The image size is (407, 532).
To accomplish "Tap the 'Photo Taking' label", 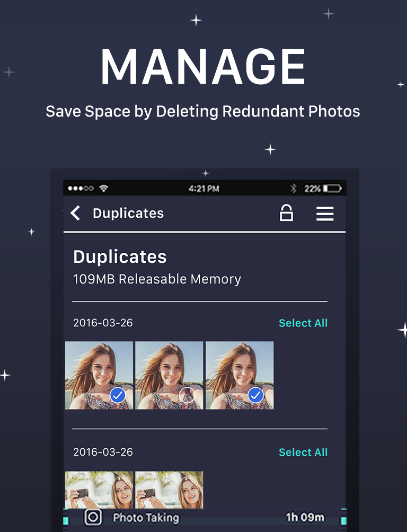I will 146,518.
